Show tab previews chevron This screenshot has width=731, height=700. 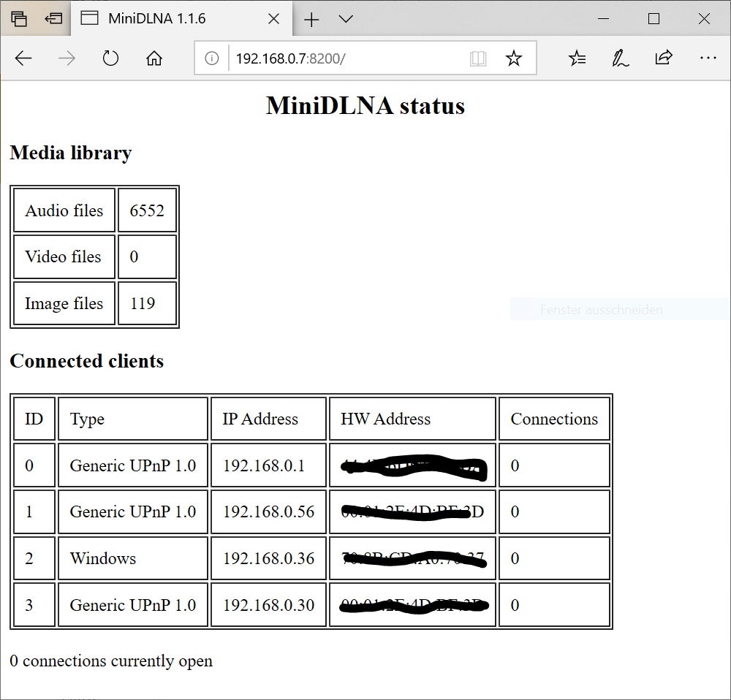(346, 19)
